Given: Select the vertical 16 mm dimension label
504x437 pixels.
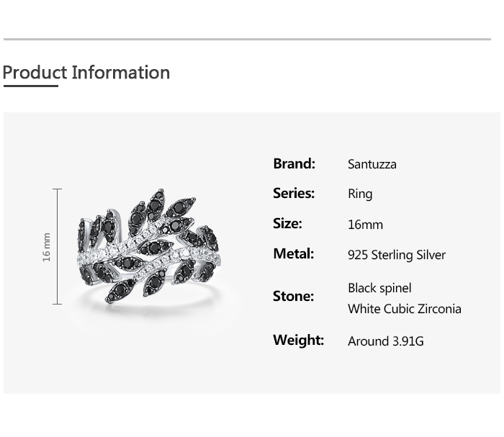Looking at the screenshot, I should (47, 247).
